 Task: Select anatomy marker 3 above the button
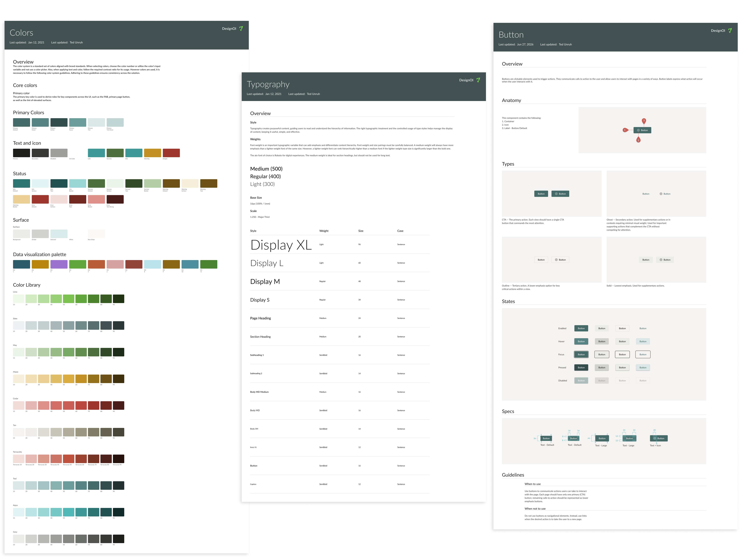pos(644,121)
